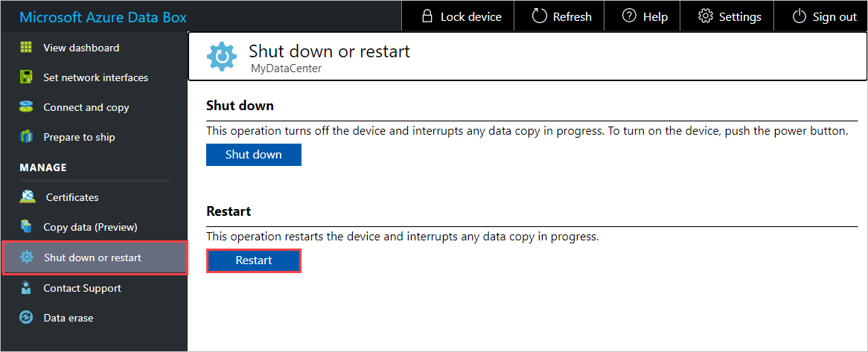Click the Certificates icon in sidebar
The width and height of the screenshot is (868, 352).
[27, 197]
